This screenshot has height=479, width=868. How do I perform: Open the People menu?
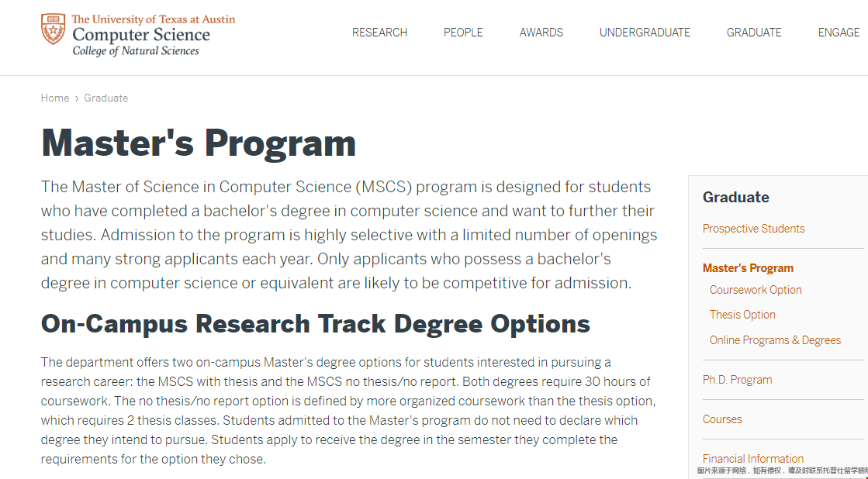click(463, 33)
